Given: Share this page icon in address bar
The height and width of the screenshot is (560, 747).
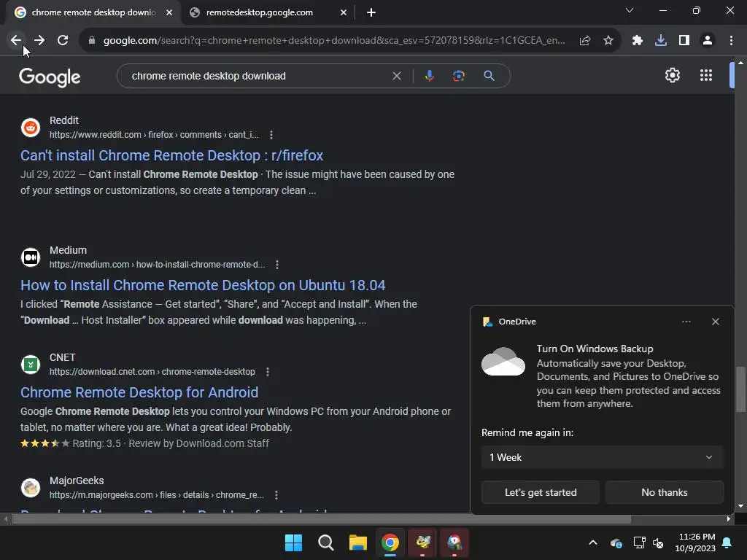Looking at the screenshot, I should (x=585, y=41).
